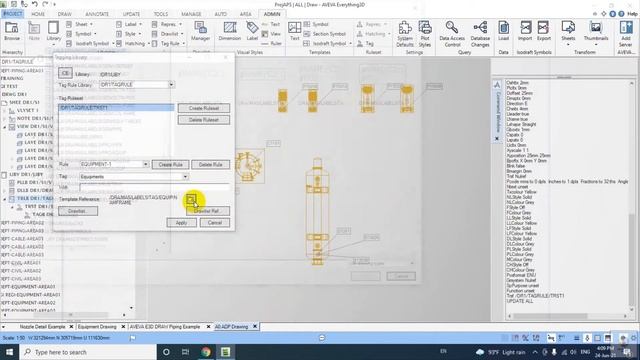Open Chrome from the Windows taskbar
The image size is (640, 360).
[206, 352]
